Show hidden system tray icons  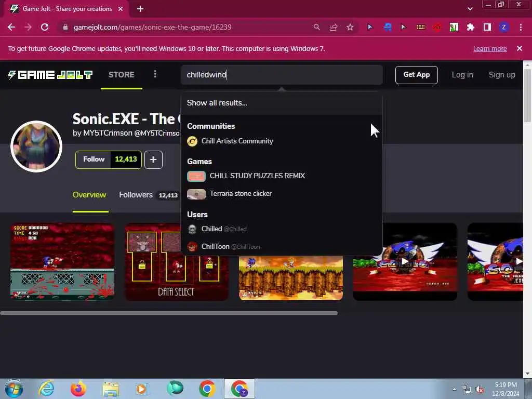454,390
